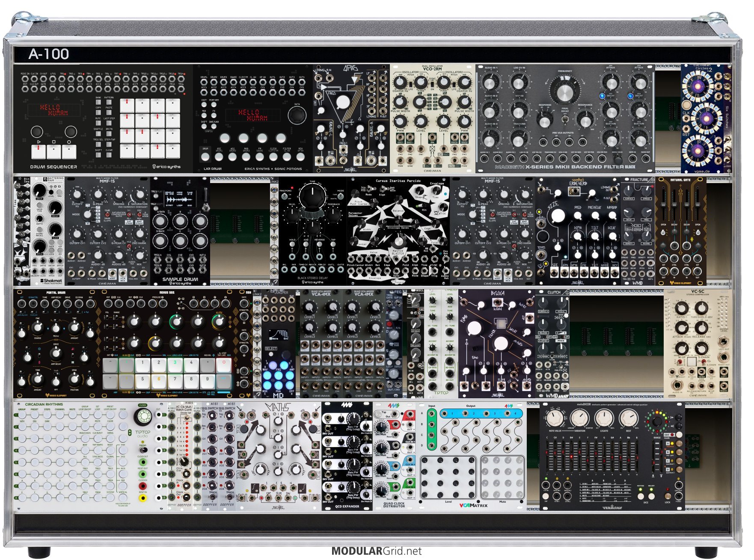
Task: Select the Brüxa module
Action: (497, 344)
